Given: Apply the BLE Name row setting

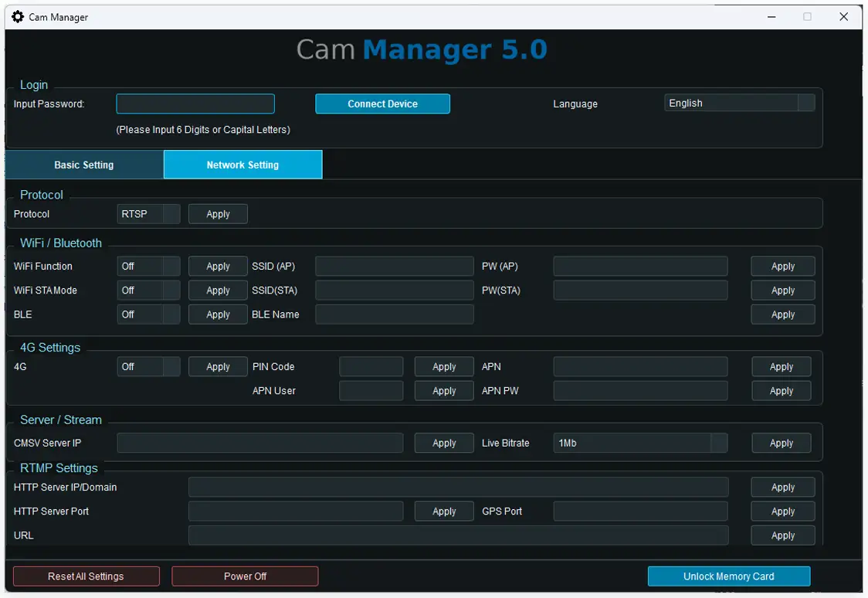Looking at the screenshot, I should tap(783, 314).
